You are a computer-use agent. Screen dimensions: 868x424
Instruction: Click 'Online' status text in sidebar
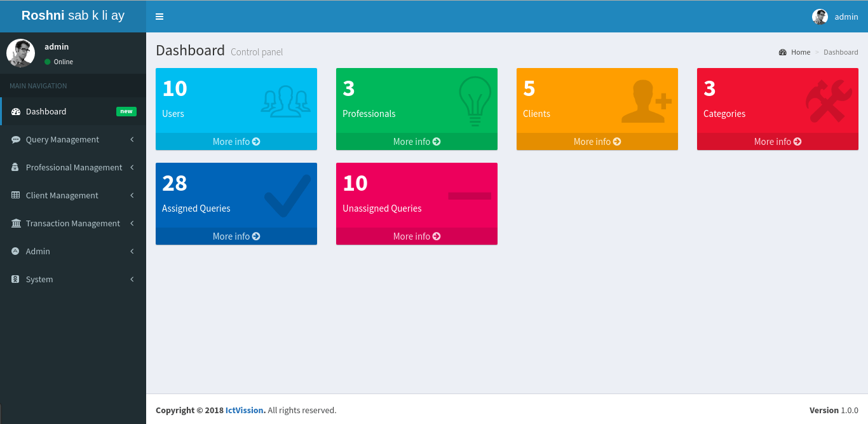(64, 62)
